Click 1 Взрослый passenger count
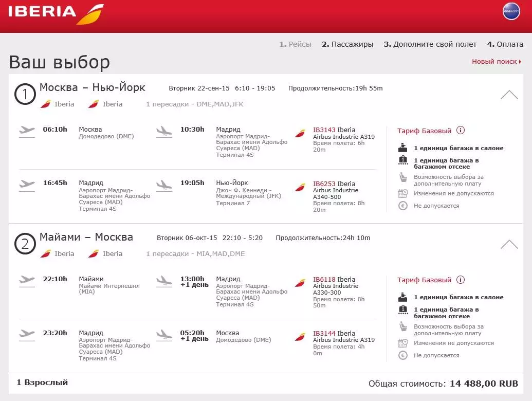Screen dimensions: 532x401 point(42,382)
